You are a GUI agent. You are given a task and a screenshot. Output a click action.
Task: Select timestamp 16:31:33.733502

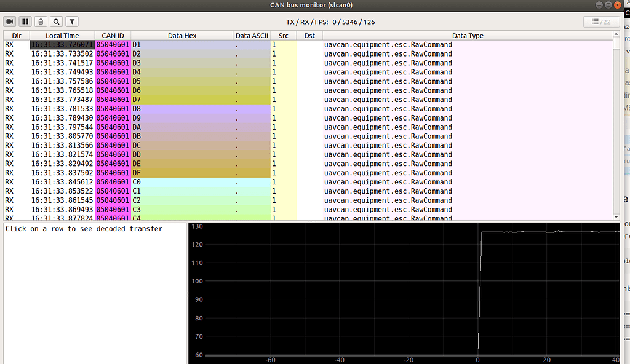[x=62, y=54]
